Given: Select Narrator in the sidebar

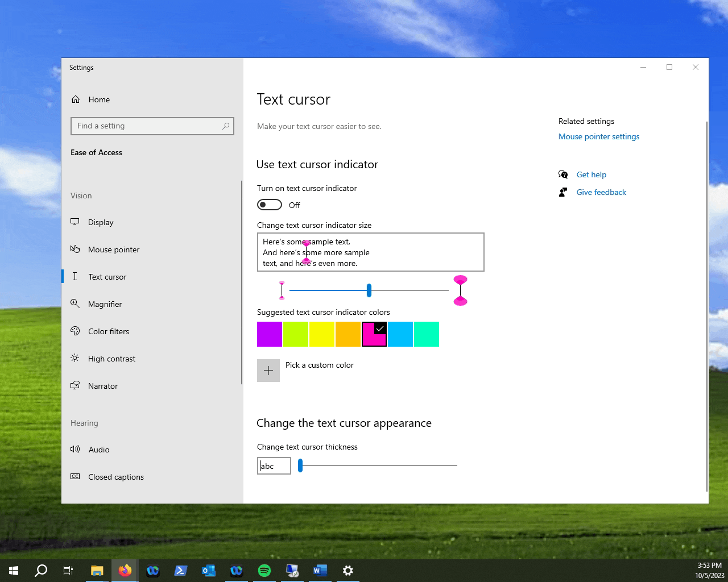Looking at the screenshot, I should pyautogui.click(x=102, y=386).
